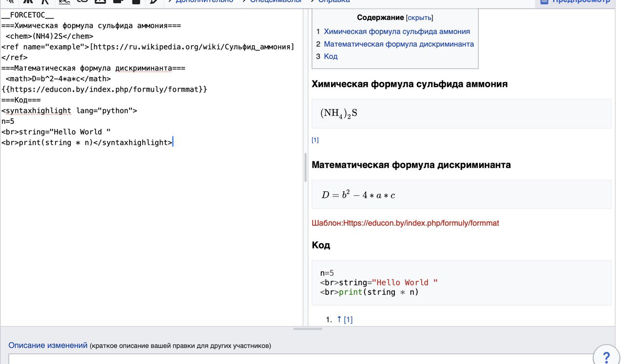Screen dimensions: 624x364
Task: Click the <math>D=b^2-4*a*c</math> source line
Action: click(58, 78)
